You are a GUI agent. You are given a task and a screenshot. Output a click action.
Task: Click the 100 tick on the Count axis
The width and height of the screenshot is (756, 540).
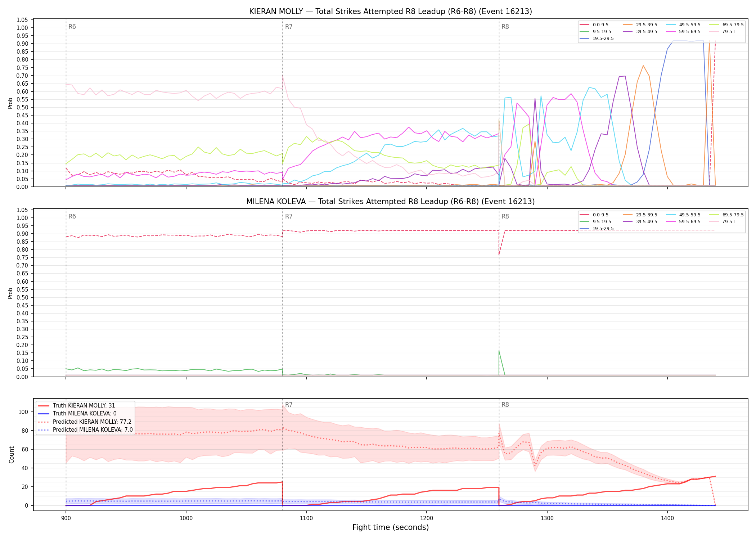23,412
